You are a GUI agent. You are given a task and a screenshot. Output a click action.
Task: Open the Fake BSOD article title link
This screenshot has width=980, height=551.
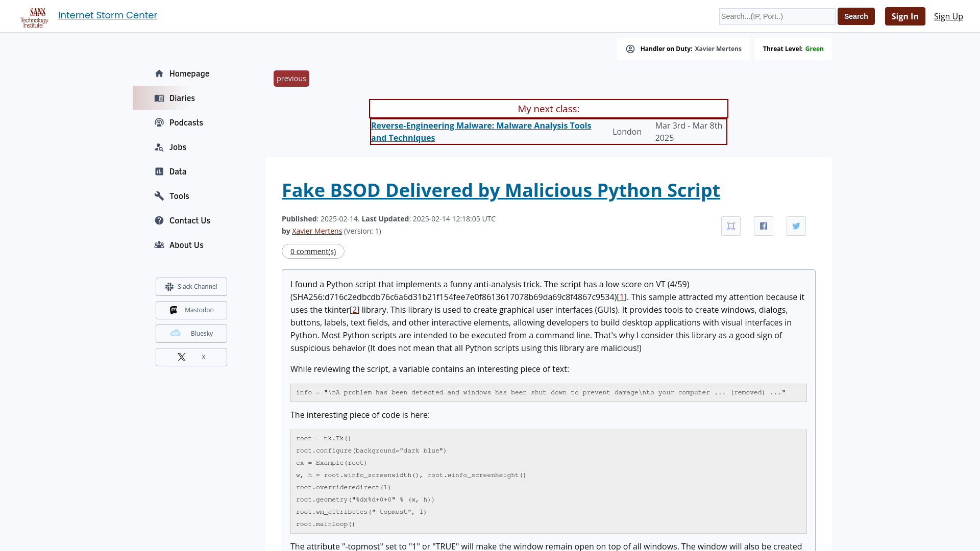[501, 190]
